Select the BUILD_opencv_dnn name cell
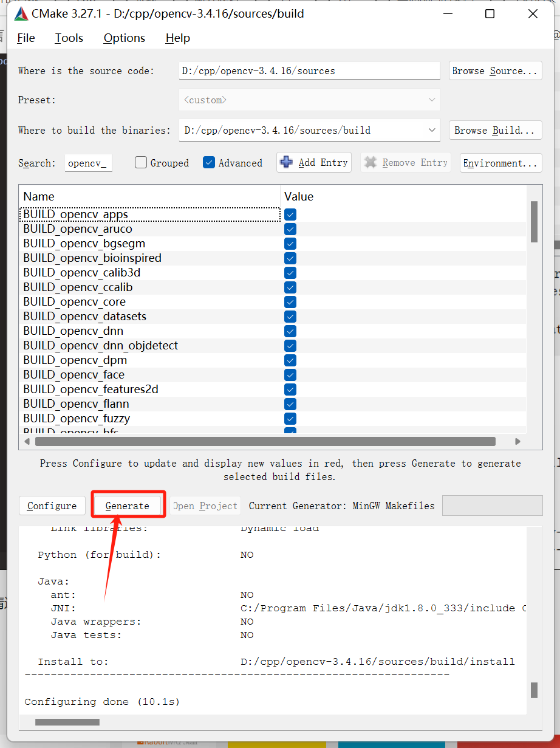560x748 pixels. pos(150,331)
